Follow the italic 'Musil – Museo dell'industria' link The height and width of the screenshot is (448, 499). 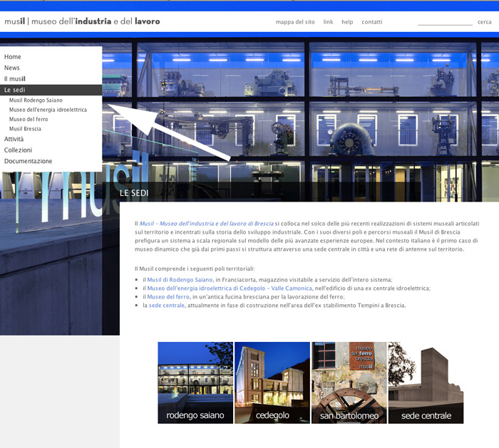pos(206,224)
